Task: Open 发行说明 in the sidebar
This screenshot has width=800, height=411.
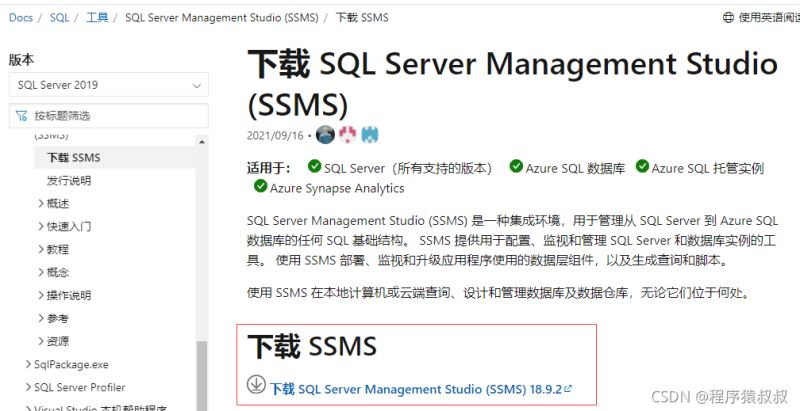Action: click(x=68, y=180)
